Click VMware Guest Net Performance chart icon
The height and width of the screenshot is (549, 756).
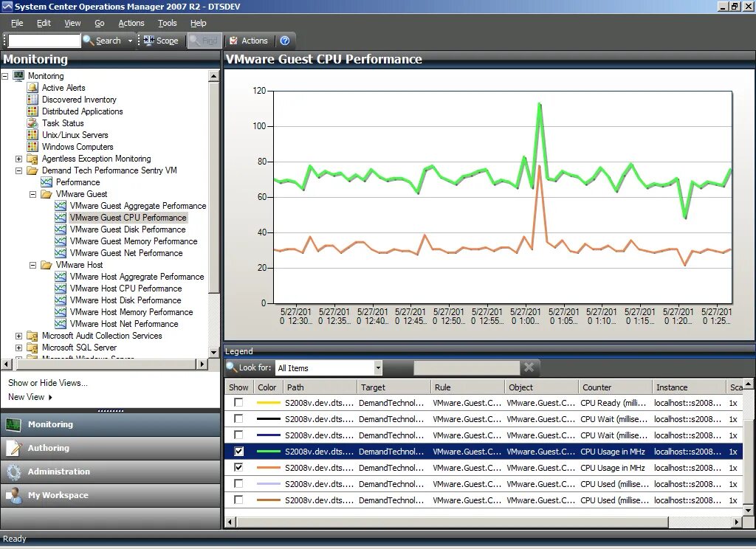point(61,253)
